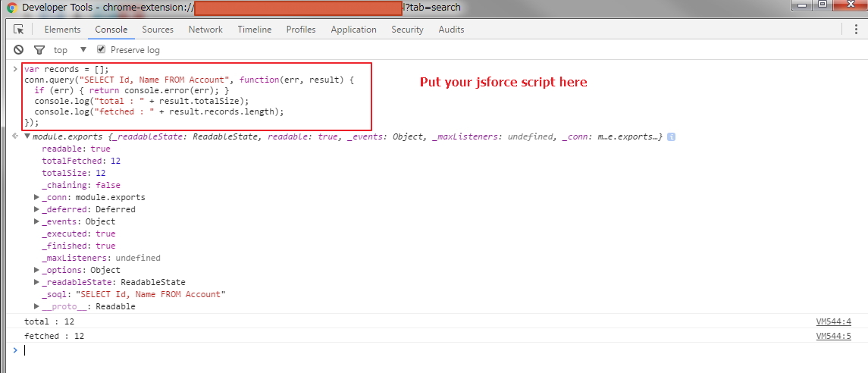
Task: Select the _executed: true property
Action: [x=79, y=234]
